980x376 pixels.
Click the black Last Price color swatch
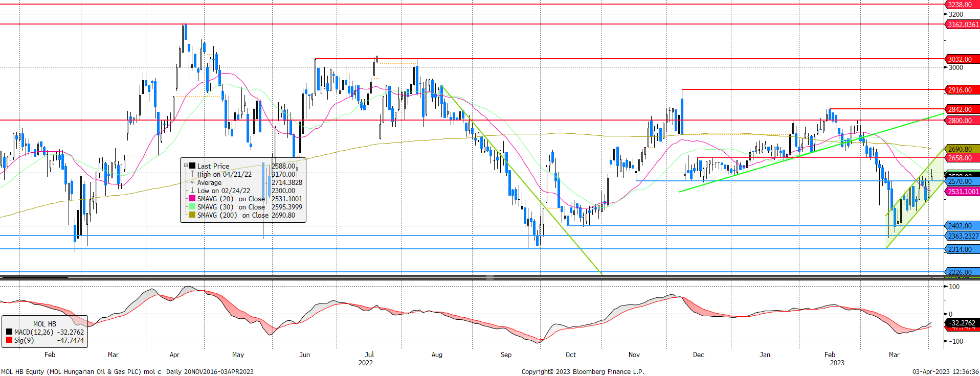(x=193, y=166)
